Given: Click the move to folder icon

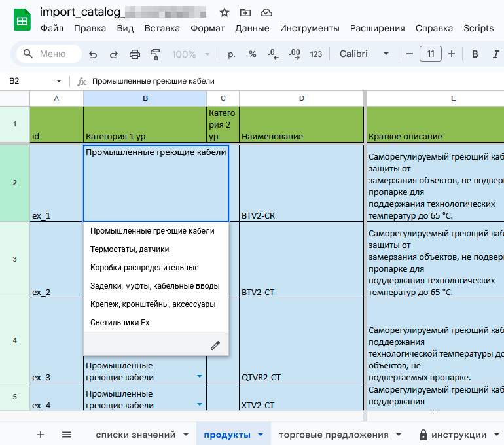Looking at the screenshot, I should [x=245, y=13].
